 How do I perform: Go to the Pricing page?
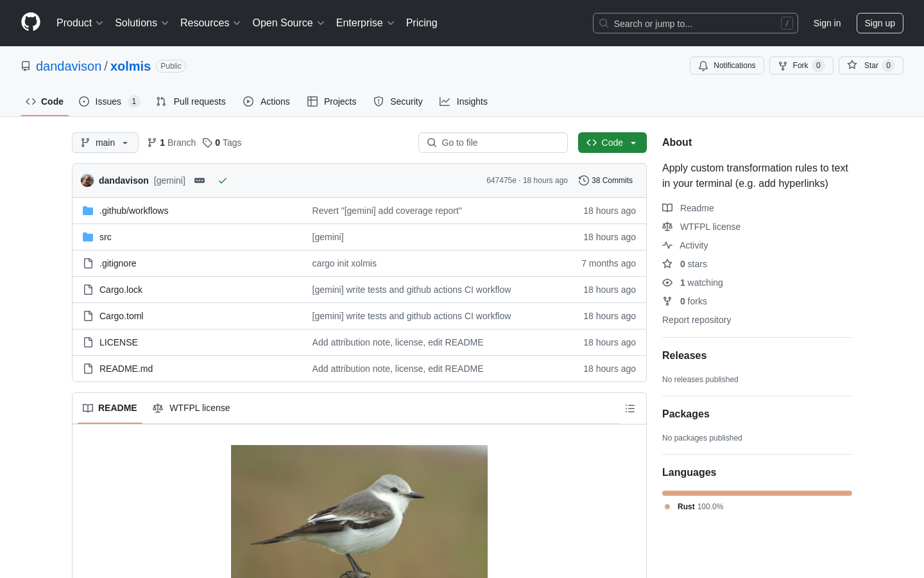point(422,23)
